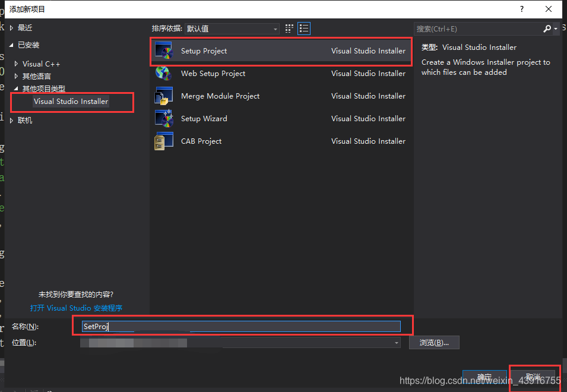Expand the 联机 tree node
567x392 pixels.
coord(11,120)
